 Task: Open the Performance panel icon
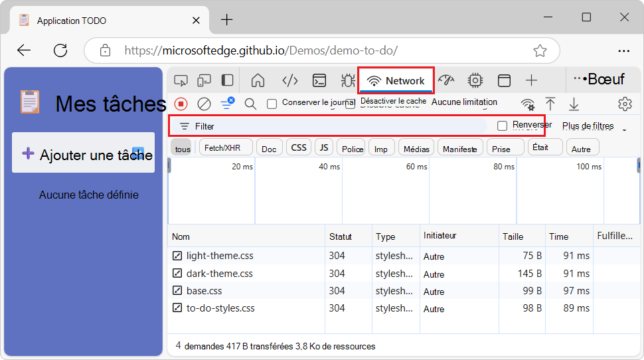pyautogui.click(x=446, y=80)
